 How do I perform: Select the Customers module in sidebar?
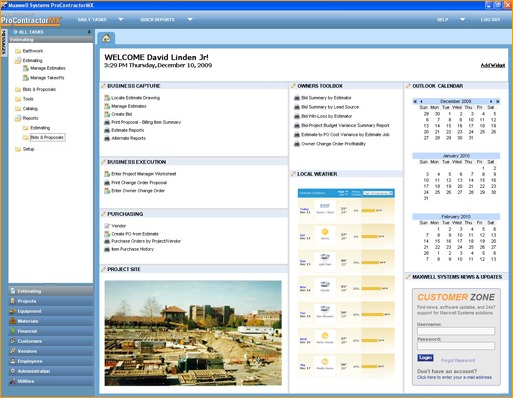(51, 341)
